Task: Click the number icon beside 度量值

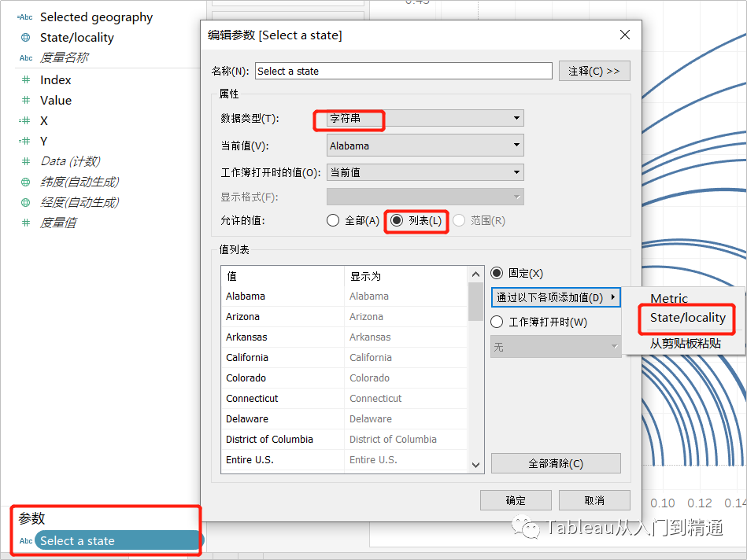Action: click(26, 223)
